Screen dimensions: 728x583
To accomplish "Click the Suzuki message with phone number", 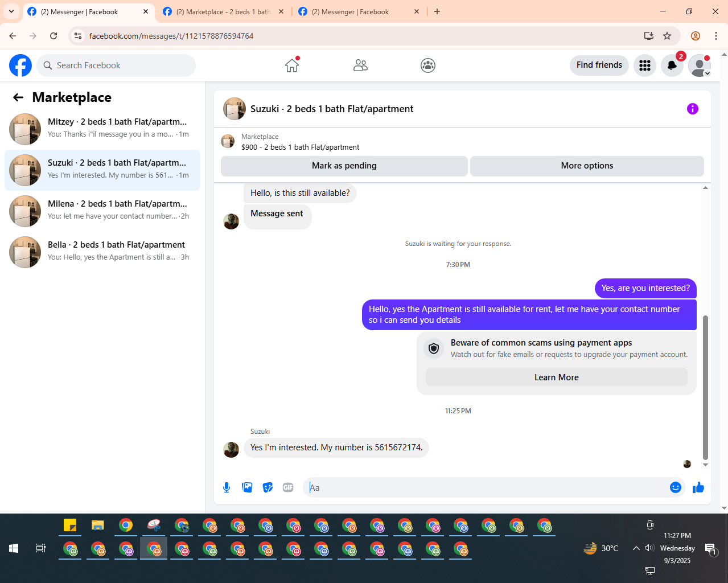I will coord(336,447).
